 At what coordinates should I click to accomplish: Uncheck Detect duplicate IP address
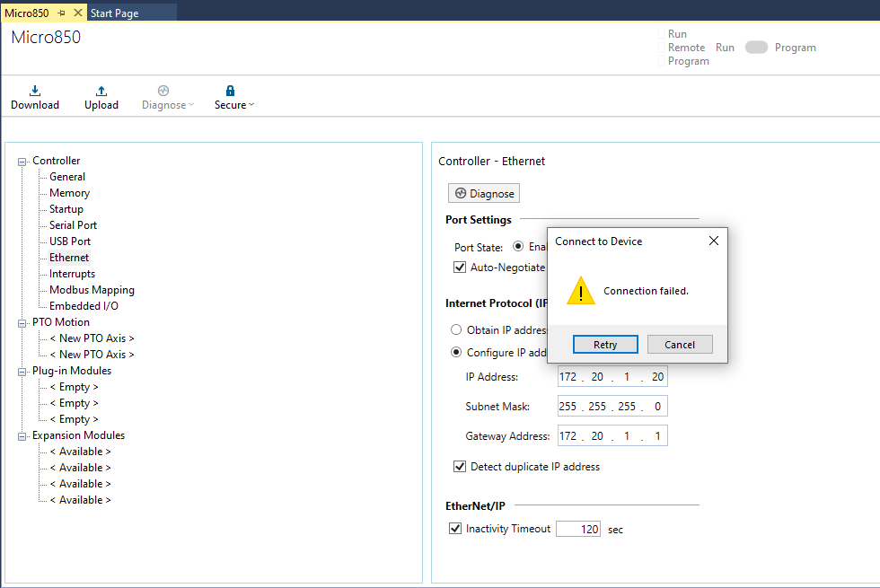460,466
